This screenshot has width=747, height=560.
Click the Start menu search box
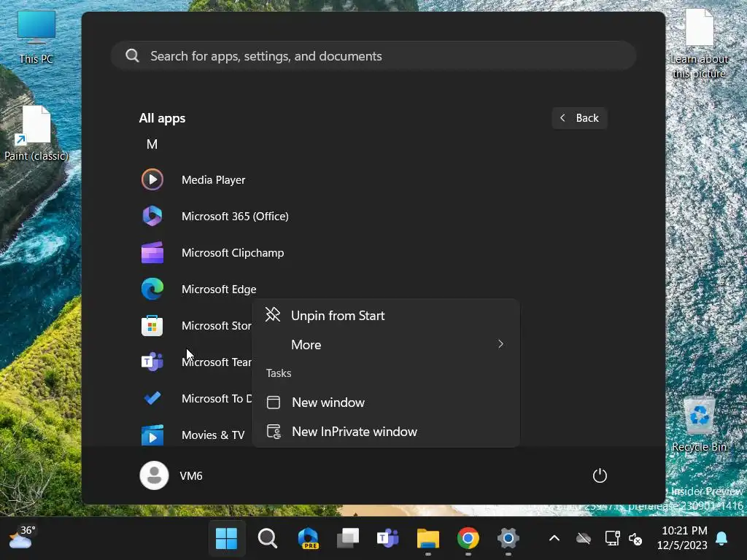[x=373, y=55]
